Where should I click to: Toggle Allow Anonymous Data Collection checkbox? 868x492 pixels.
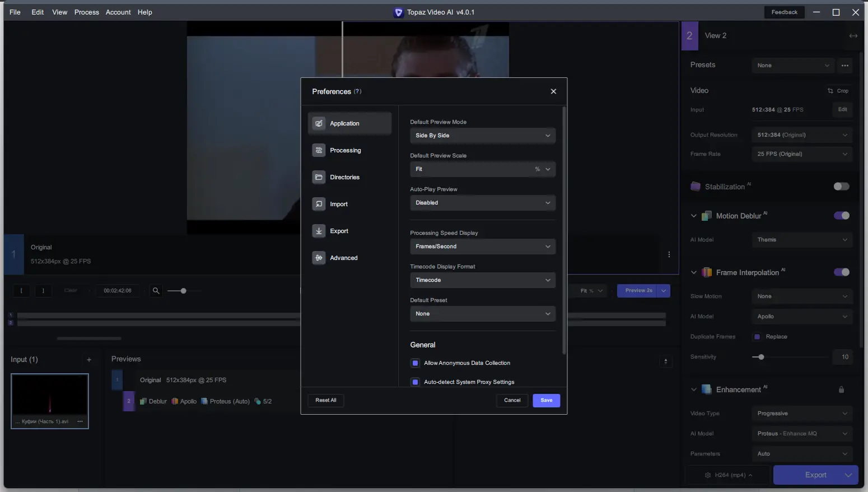click(x=415, y=363)
